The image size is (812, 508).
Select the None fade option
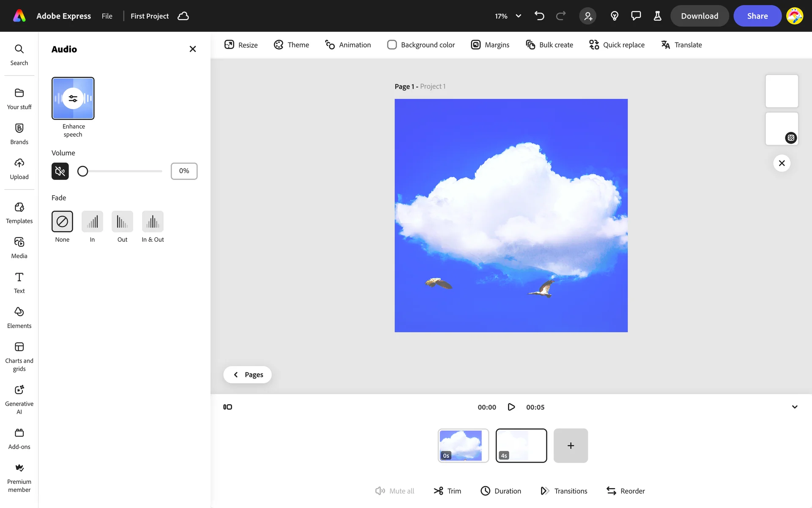[x=62, y=221]
